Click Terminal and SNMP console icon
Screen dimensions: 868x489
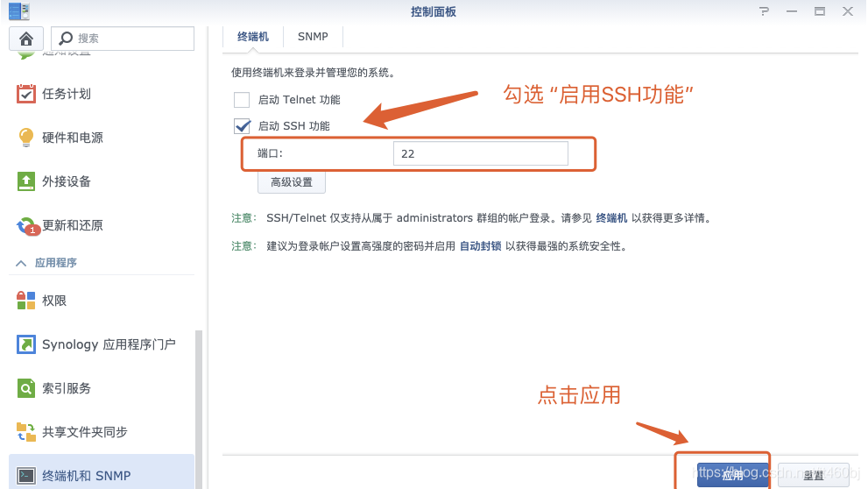(26, 476)
